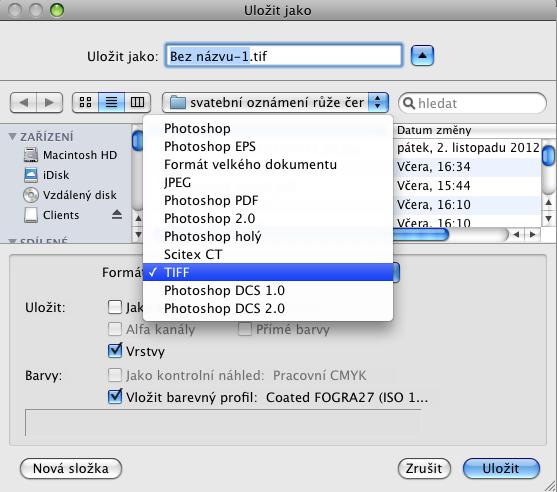This screenshot has width=557, height=492.
Task: Click the Zrušit cancel button
Action: coord(424,469)
